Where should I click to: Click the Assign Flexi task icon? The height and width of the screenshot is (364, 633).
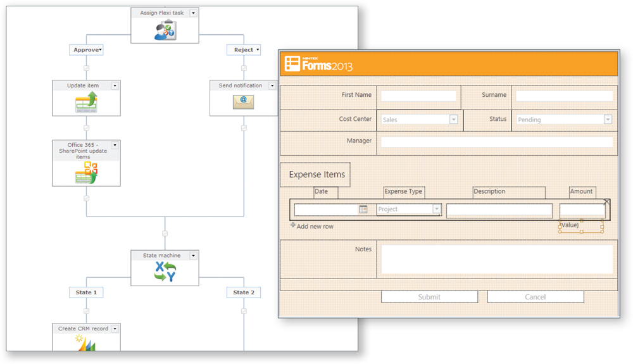click(x=165, y=30)
